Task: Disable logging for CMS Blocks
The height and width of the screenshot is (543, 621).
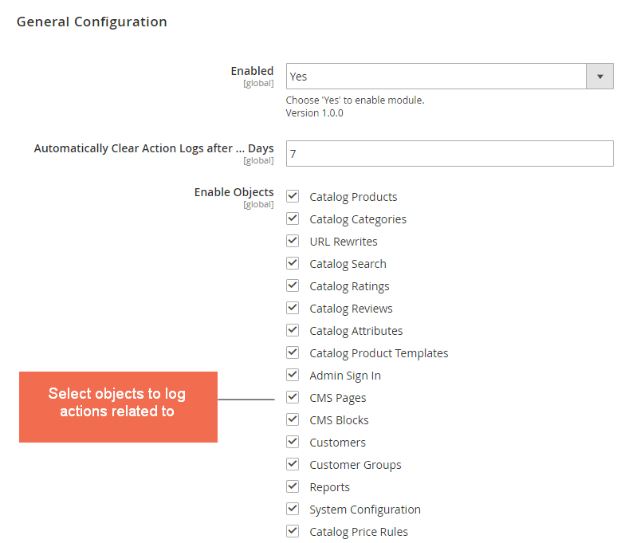Action: (293, 420)
